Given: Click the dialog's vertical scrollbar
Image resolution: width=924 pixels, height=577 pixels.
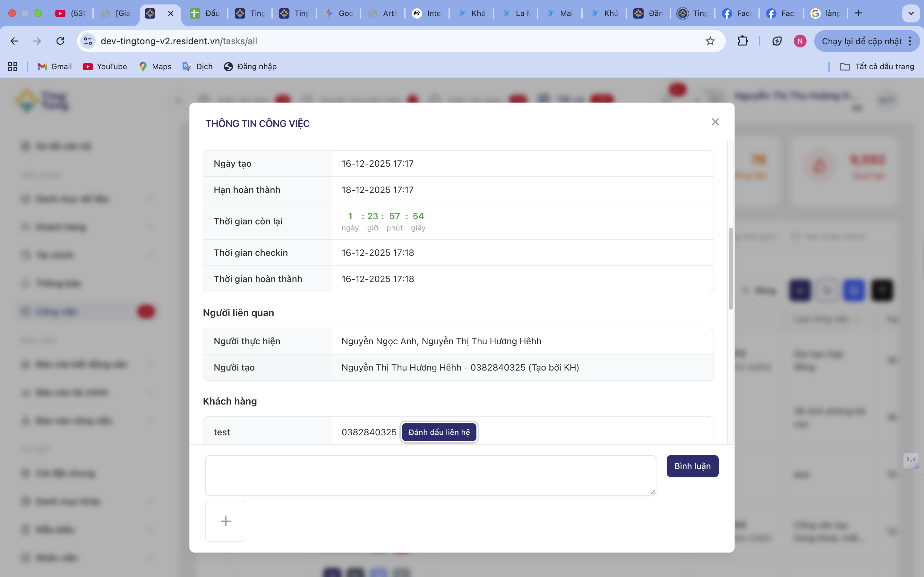Looking at the screenshot, I should tap(731, 268).
